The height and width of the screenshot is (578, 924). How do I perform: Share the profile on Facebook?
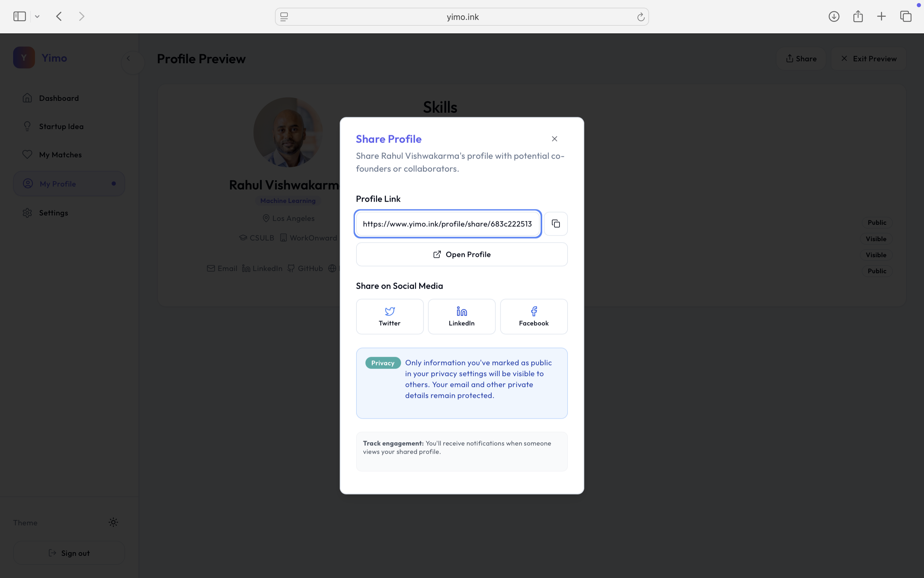coord(534,317)
